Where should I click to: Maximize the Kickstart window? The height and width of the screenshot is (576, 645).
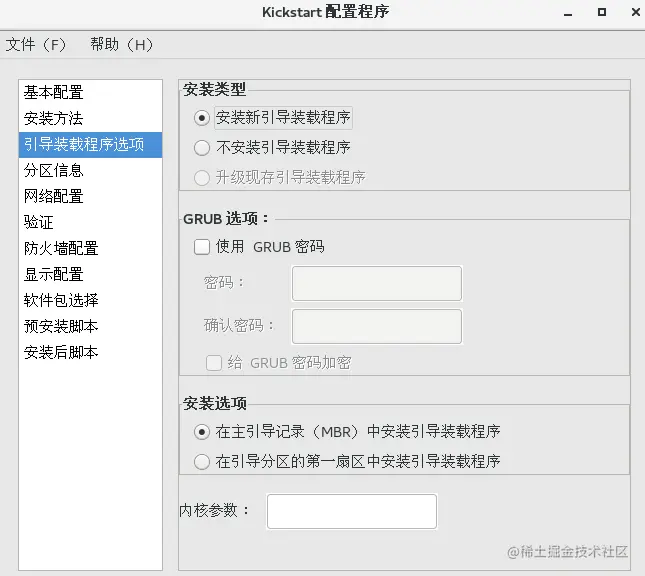point(602,12)
